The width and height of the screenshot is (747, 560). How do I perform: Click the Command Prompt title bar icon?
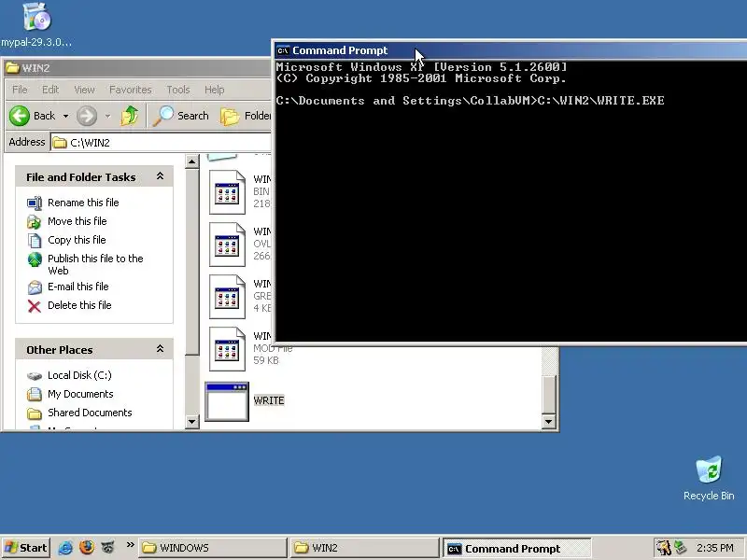[x=283, y=50]
